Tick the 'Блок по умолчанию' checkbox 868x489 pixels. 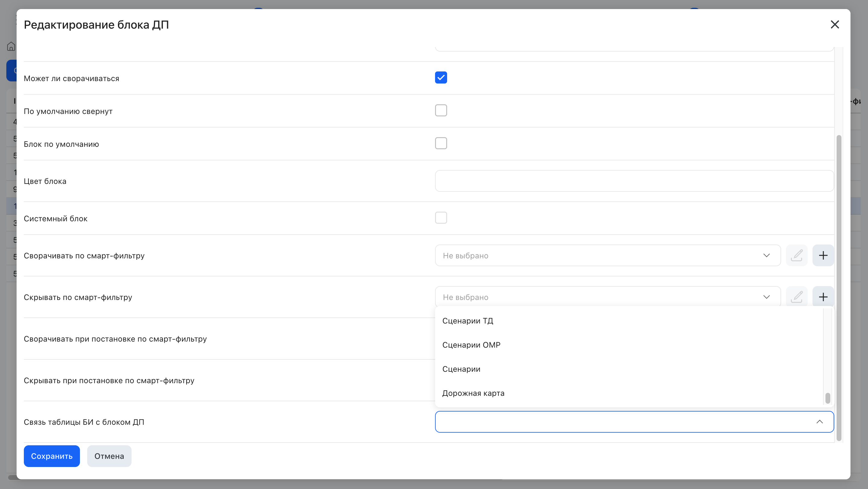click(x=441, y=143)
